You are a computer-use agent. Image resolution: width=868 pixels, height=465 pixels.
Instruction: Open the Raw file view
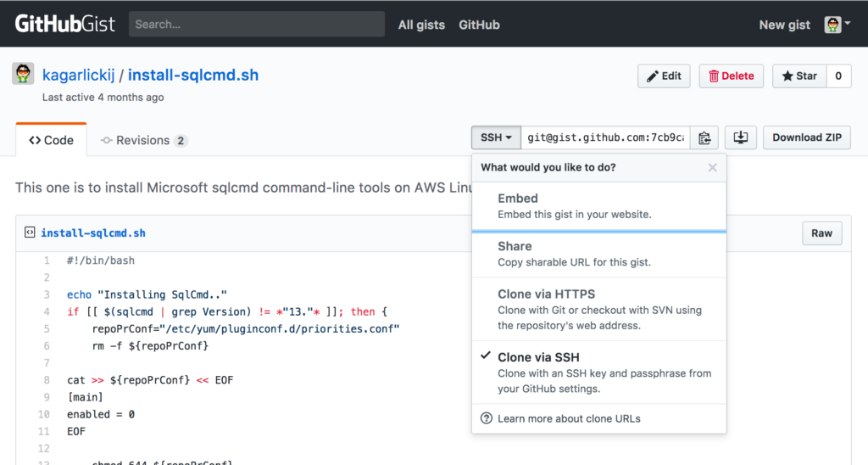click(x=821, y=233)
